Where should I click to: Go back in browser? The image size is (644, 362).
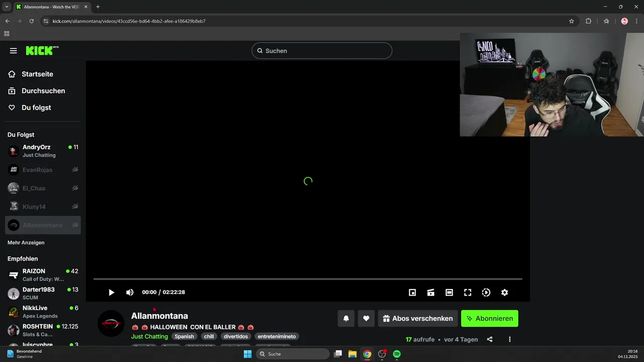8,21
